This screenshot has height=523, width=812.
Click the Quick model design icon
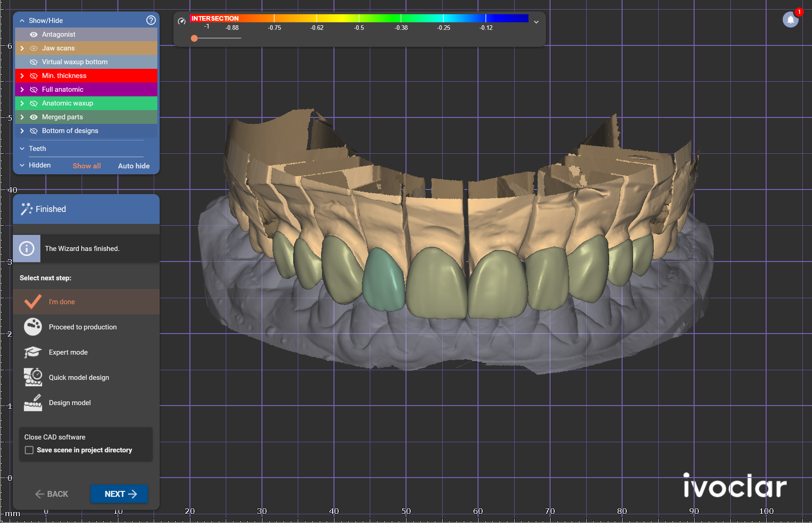33,377
